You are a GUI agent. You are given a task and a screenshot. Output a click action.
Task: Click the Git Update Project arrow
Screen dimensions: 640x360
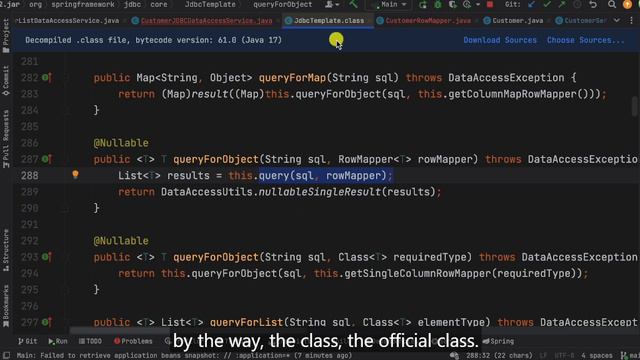[531, 4]
